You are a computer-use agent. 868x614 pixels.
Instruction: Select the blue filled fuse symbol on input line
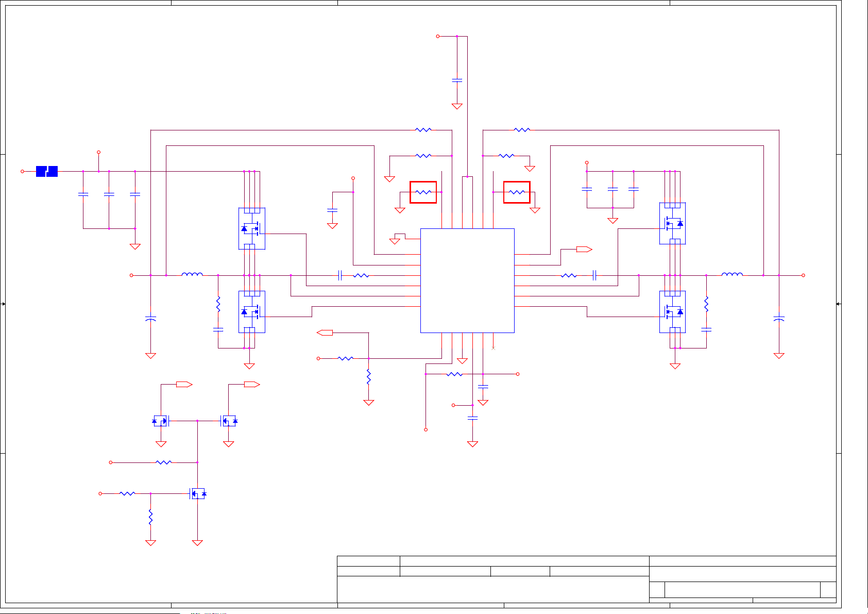[x=47, y=171]
